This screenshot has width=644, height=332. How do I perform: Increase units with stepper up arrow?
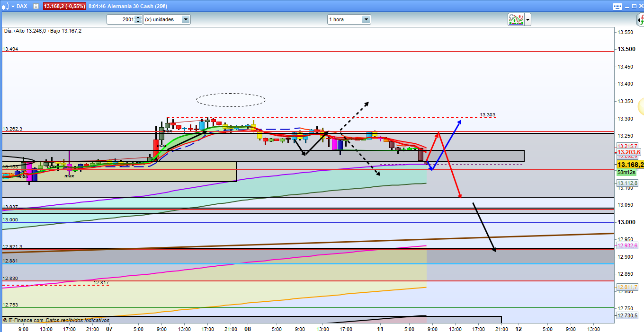coord(138,17)
